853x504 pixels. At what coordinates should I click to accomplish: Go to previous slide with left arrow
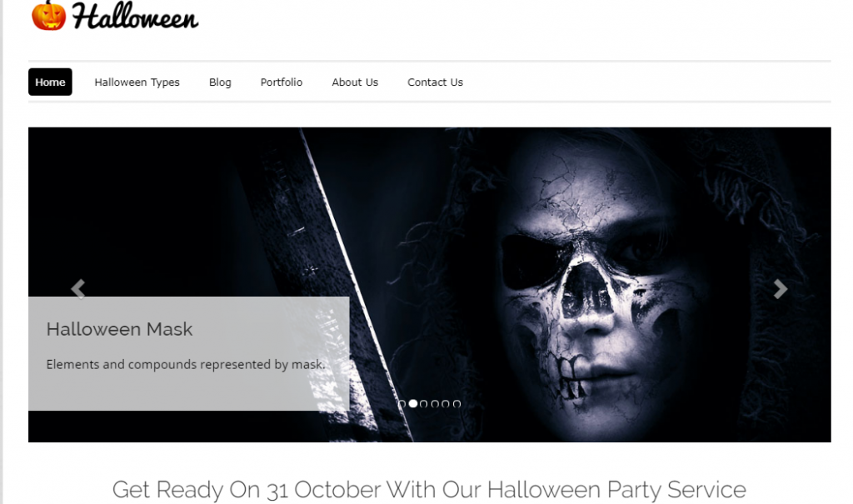[x=78, y=289]
